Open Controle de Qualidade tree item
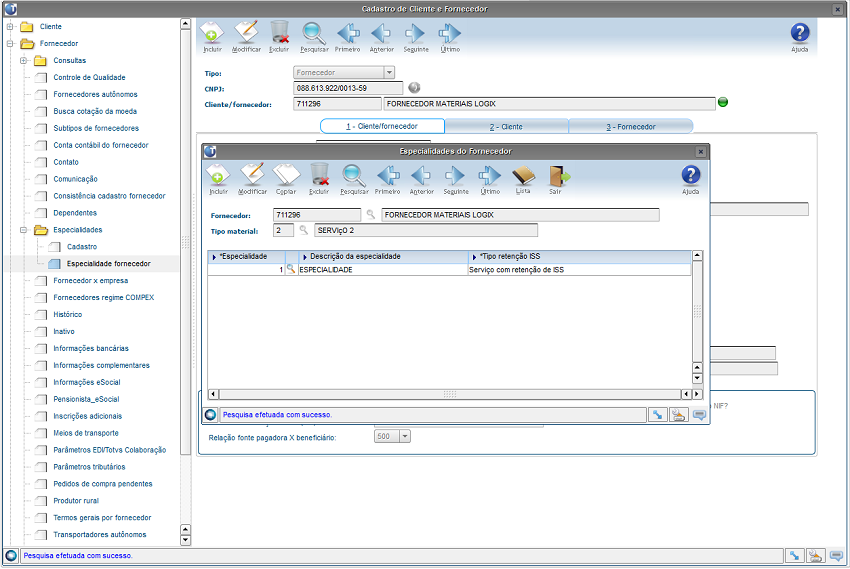Viewport: 850px width, 569px height. pos(89,77)
